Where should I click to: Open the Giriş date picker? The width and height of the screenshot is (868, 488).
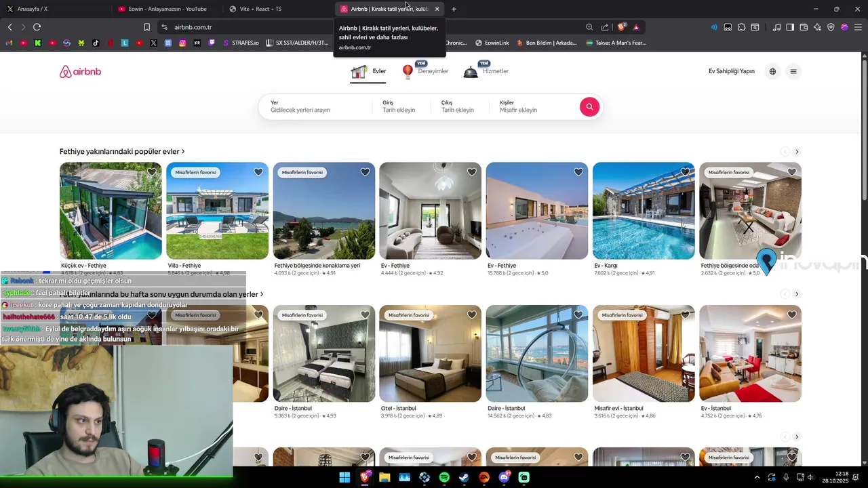[x=401, y=106]
